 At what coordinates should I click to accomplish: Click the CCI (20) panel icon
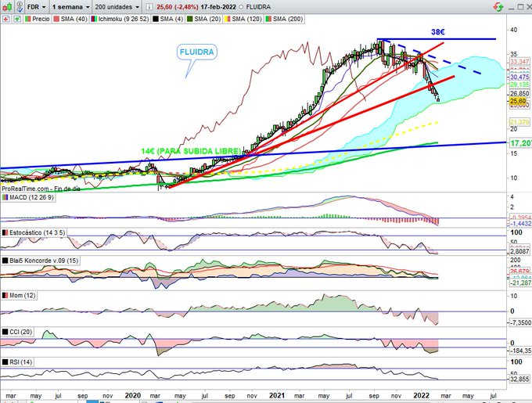click(5, 332)
